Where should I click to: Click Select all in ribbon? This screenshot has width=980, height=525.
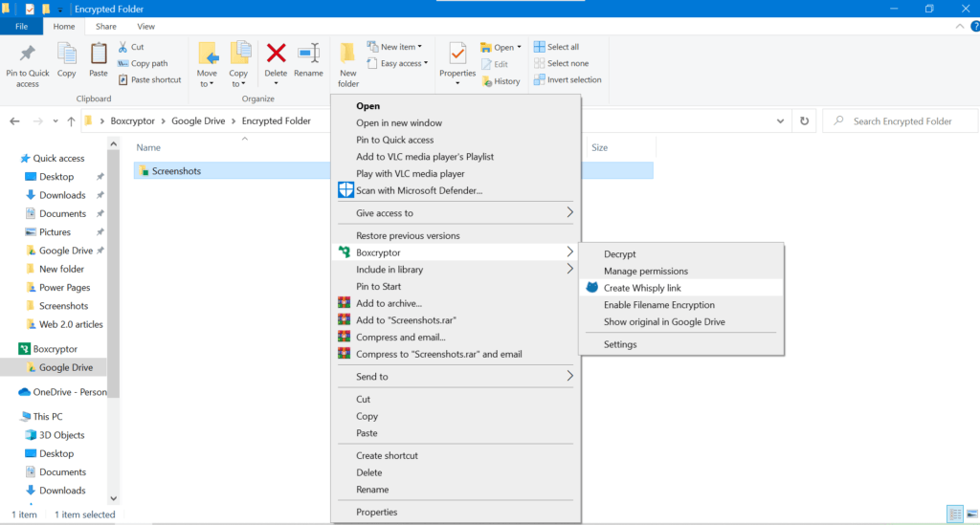click(x=556, y=47)
